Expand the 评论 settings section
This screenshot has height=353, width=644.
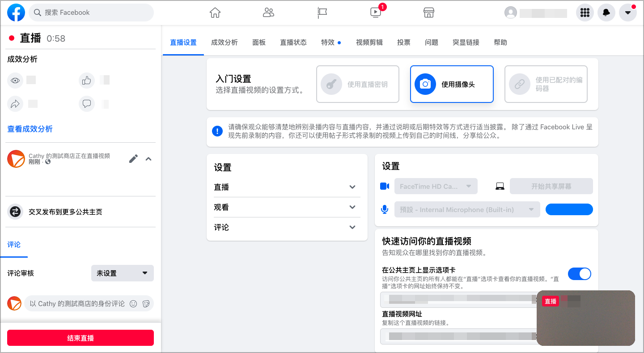tap(287, 227)
